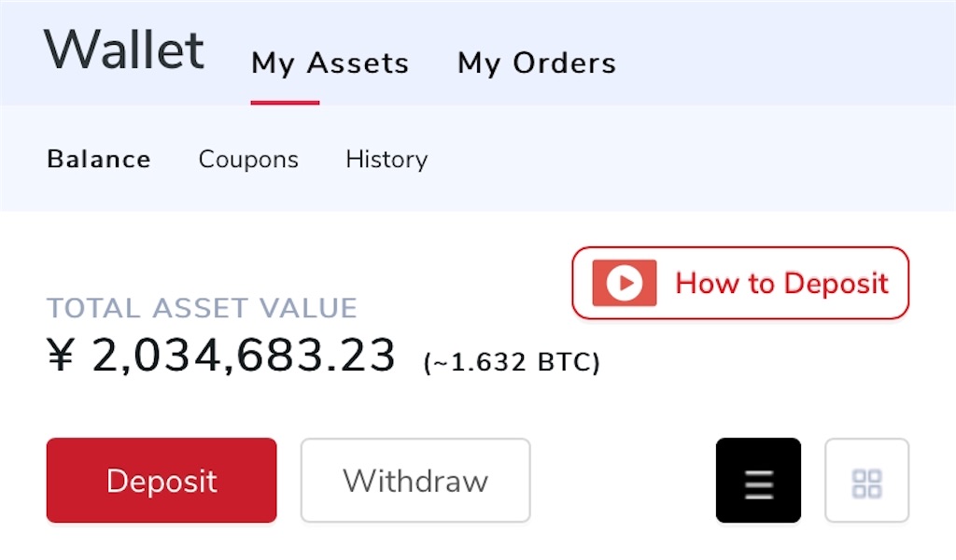Click the red Deposit button
Screen dimensions: 956x560
point(162,480)
